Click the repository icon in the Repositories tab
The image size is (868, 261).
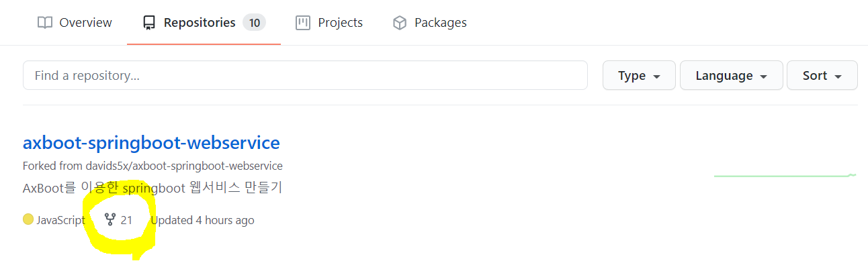pos(149,23)
